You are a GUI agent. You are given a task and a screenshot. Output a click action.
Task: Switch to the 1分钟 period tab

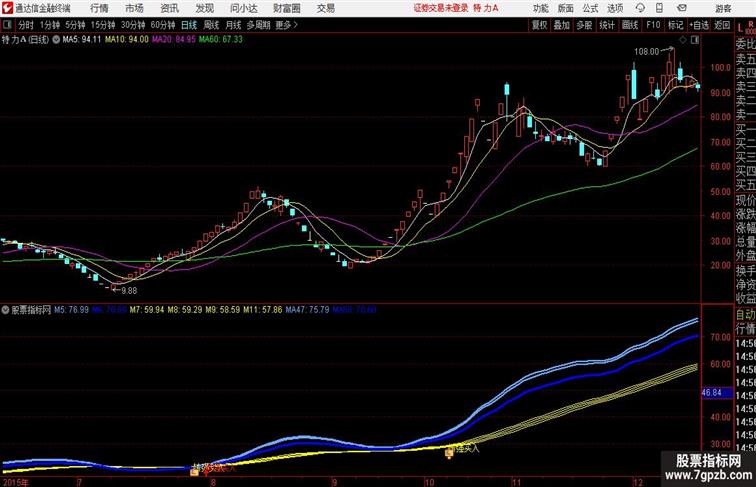click(x=50, y=25)
